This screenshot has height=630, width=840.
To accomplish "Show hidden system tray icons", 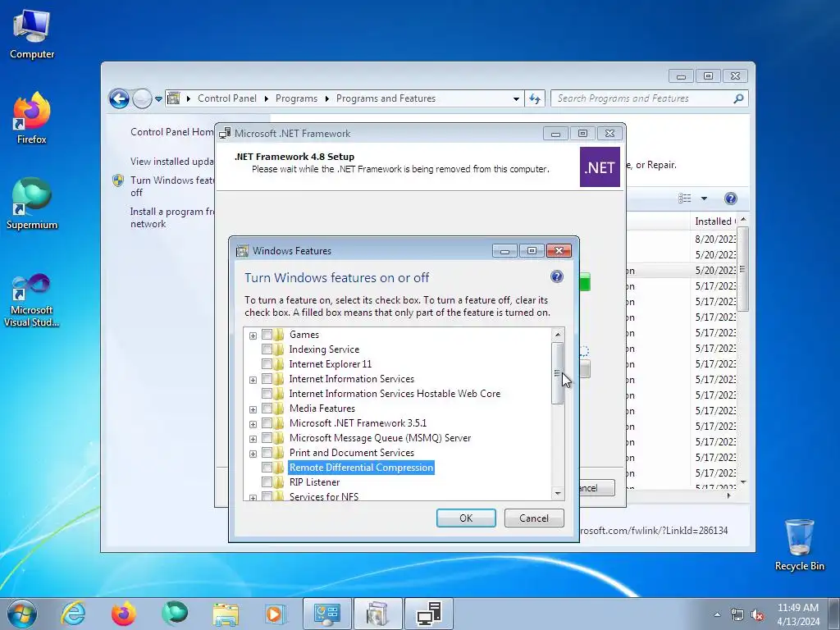I will point(717,614).
